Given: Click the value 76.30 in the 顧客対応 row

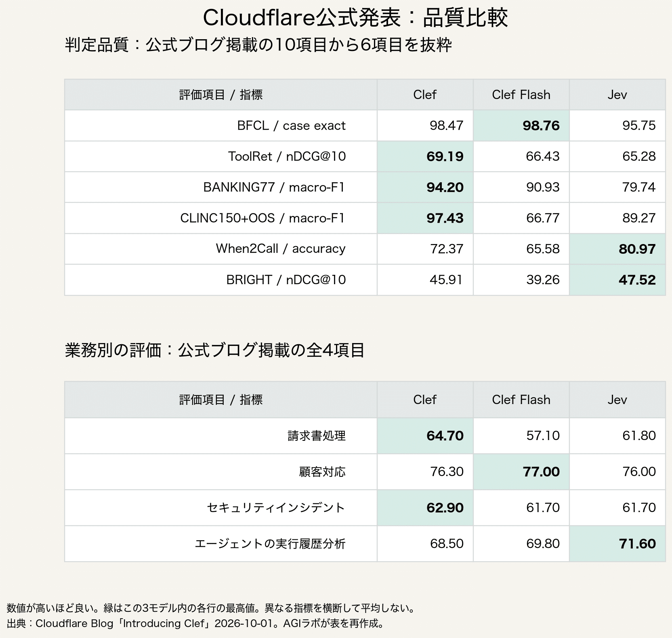Looking at the screenshot, I should 446,472.
